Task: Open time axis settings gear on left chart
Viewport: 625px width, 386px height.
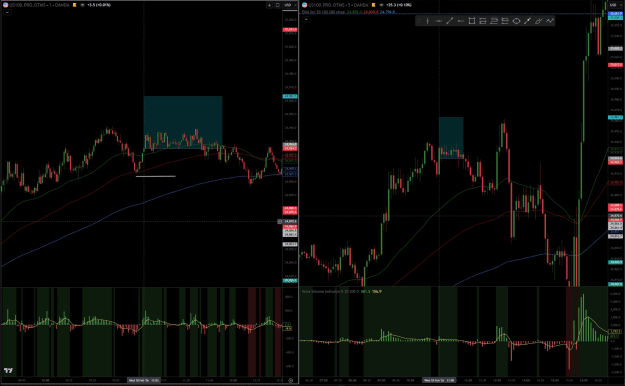Action: [291, 380]
